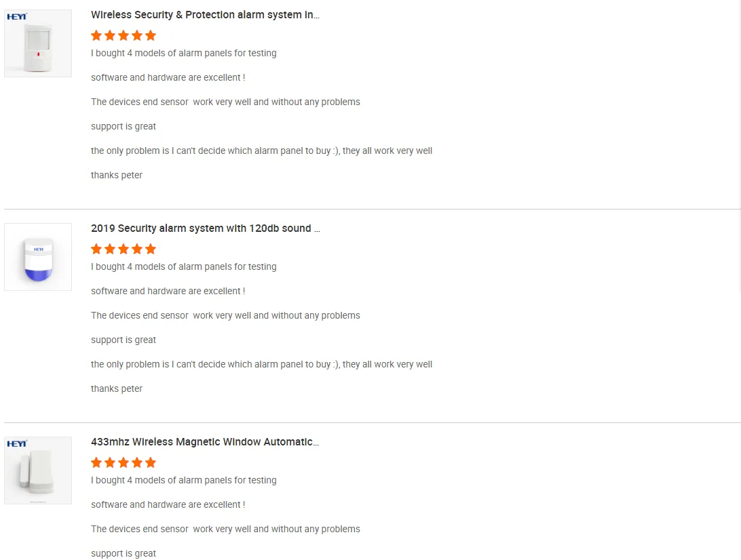
Task: Open the '433mhz Wireless Magnetic Window Automatic' title link
Action: tap(205, 442)
